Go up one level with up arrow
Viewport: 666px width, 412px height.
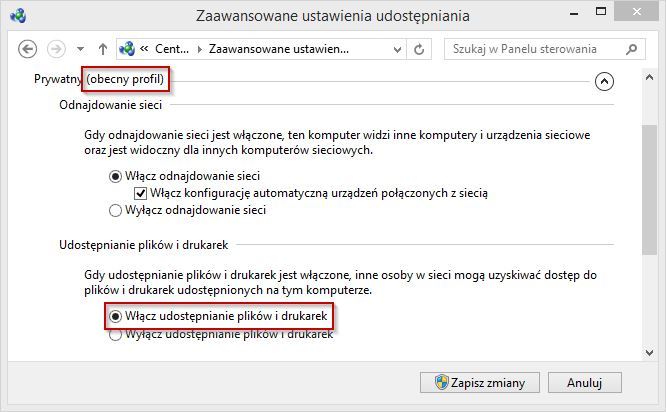tap(103, 49)
